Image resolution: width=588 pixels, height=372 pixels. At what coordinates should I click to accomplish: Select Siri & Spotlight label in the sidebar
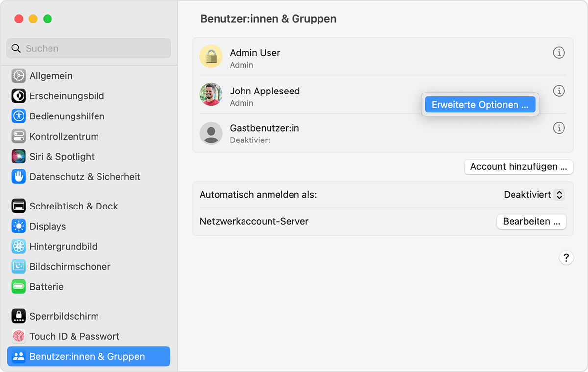tap(62, 156)
